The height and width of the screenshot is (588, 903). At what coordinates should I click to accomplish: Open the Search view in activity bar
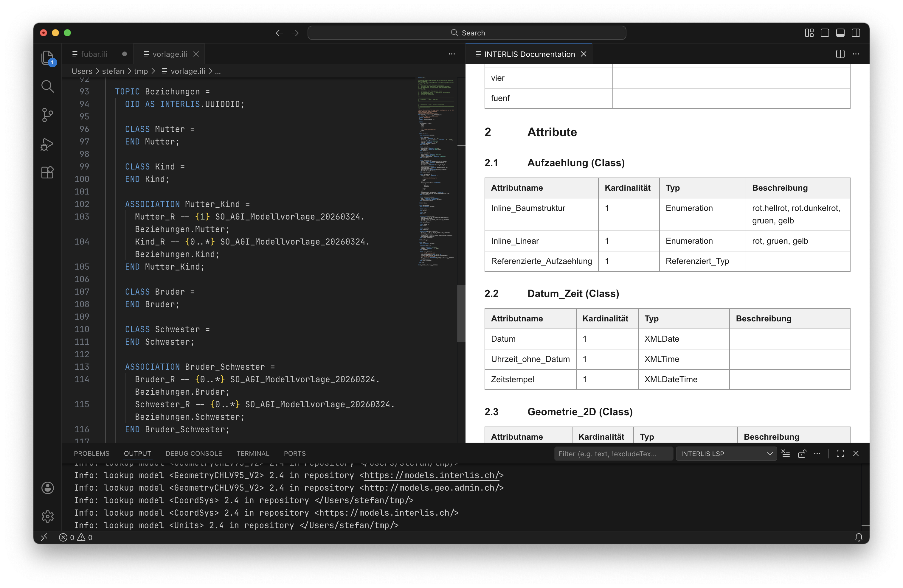pos(47,86)
